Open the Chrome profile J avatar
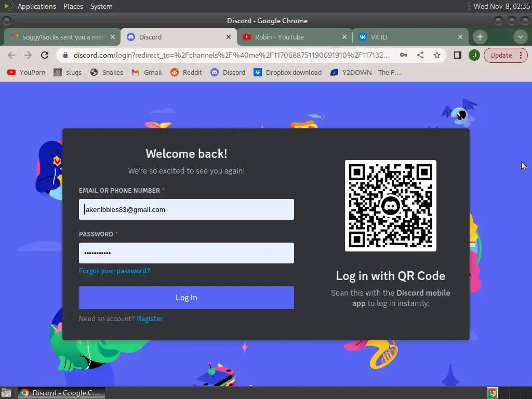The height and width of the screenshot is (399, 532). click(x=474, y=55)
